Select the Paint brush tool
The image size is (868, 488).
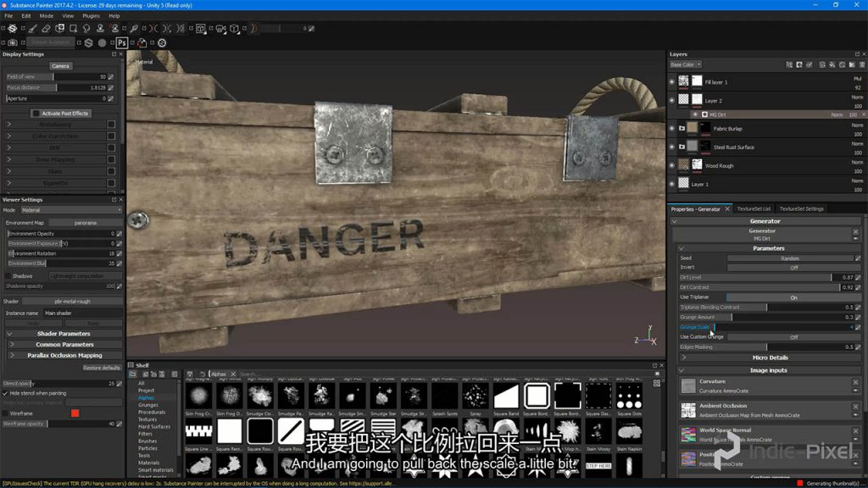(x=33, y=28)
